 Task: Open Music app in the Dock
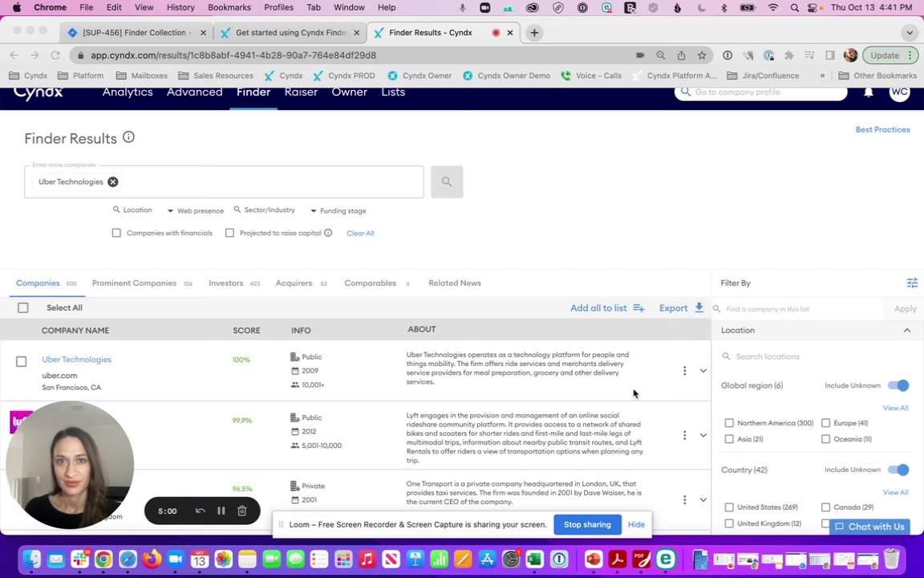pos(367,559)
